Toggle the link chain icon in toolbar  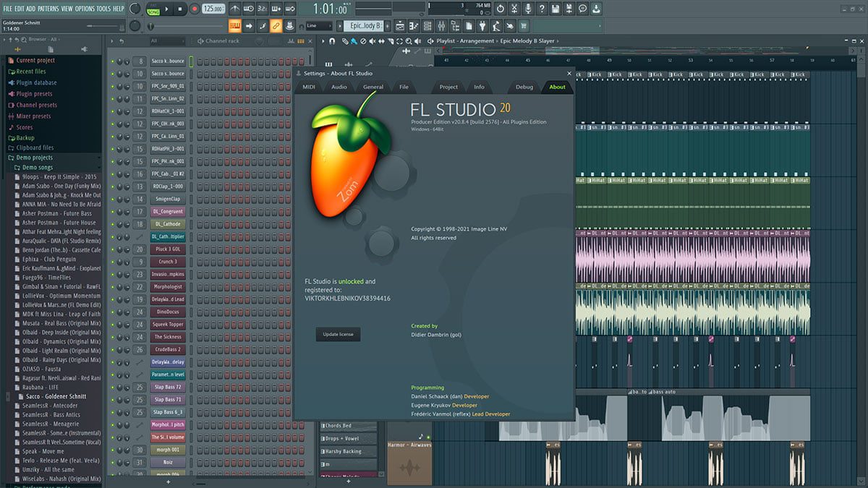276,26
